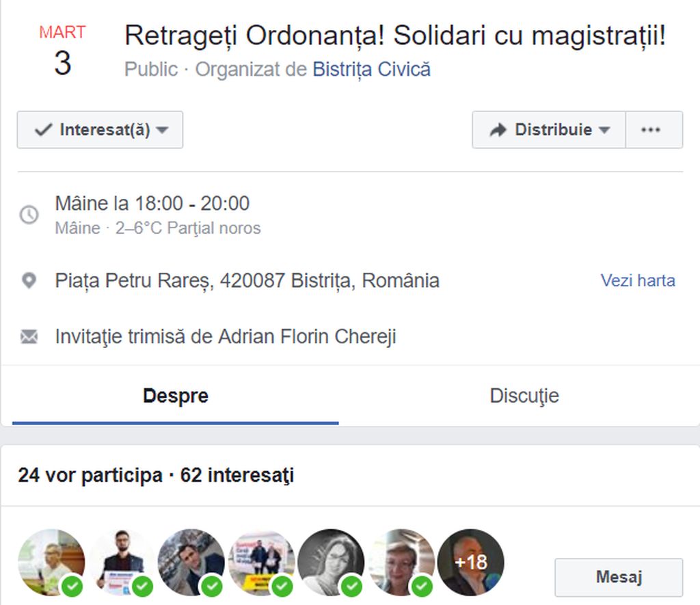Expand the Distribuie dropdown arrow
The width and height of the screenshot is (700, 605).
604,130
